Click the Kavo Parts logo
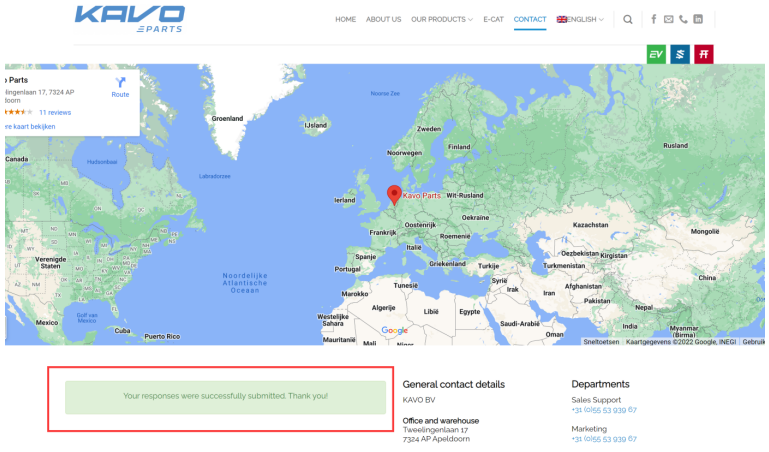 coord(130,19)
